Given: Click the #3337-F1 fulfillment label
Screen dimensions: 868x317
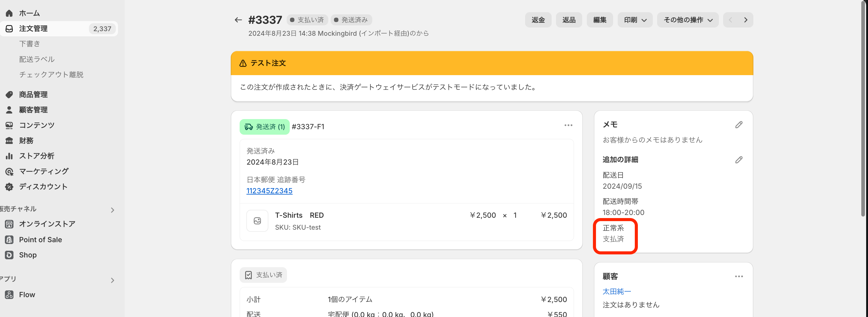Looking at the screenshot, I should pyautogui.click(x=308, y=126).
